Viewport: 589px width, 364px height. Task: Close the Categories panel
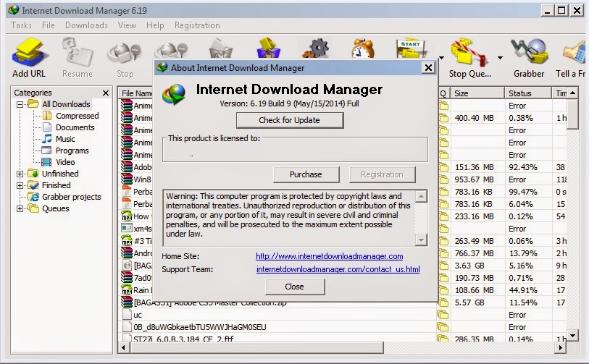(106, 93)
